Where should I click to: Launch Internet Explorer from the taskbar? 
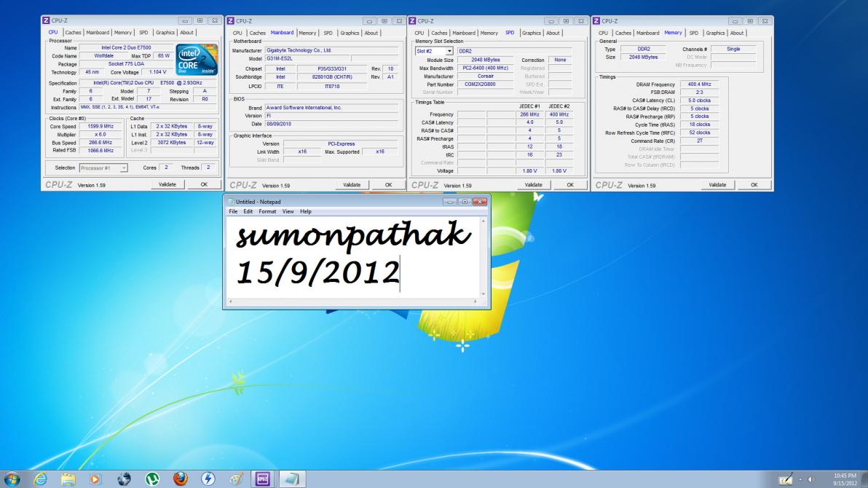pos(40,479)
